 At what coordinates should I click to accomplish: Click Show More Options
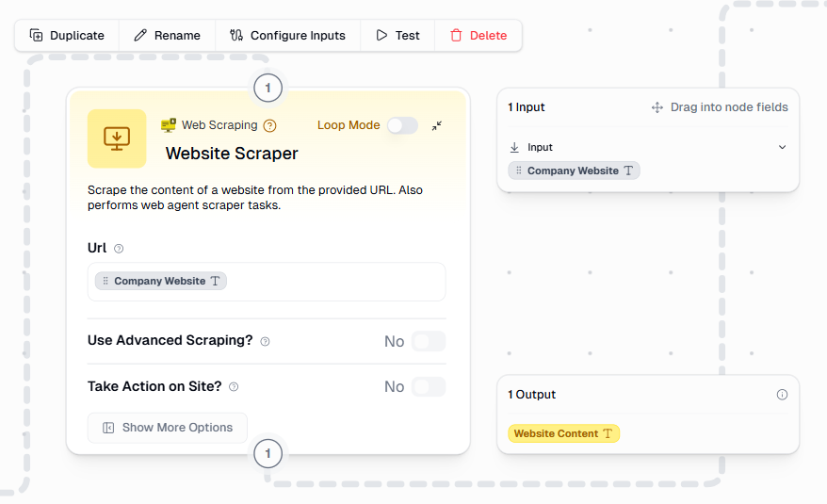168,428
